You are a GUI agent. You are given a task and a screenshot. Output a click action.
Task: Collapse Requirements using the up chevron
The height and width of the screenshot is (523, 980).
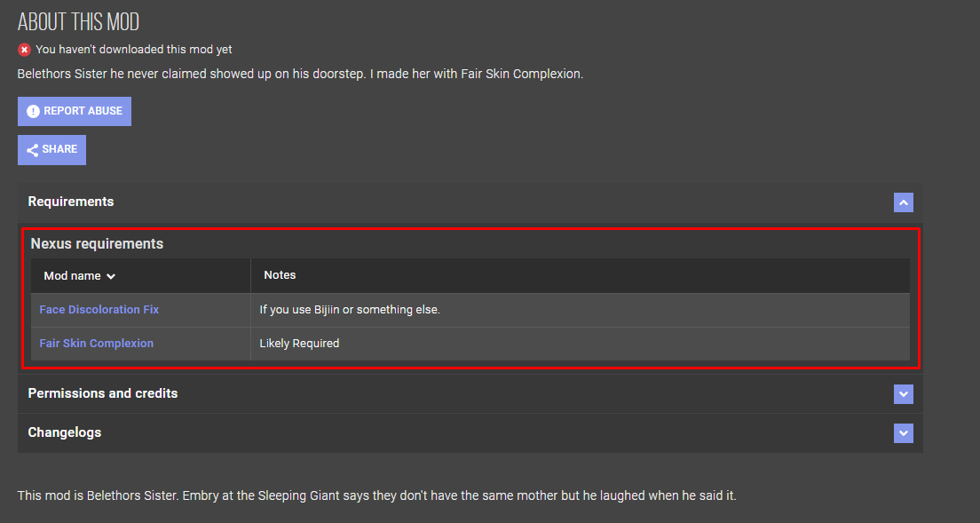pos(903,202)
